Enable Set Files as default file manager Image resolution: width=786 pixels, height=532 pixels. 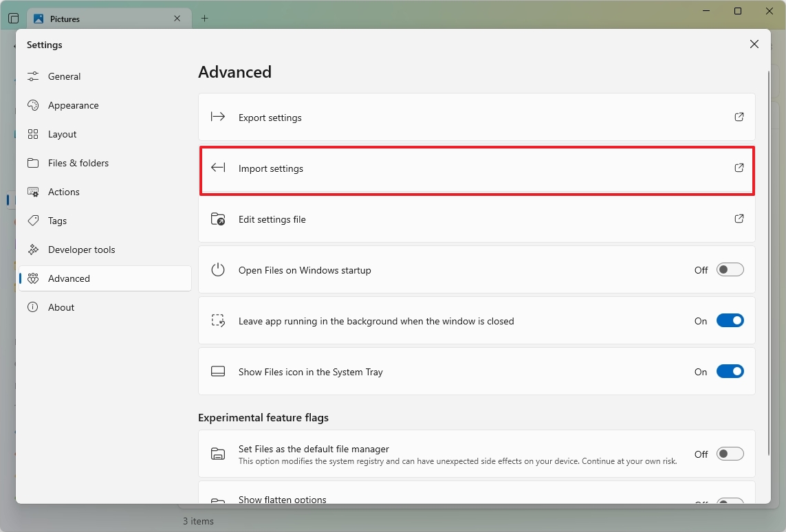tap(730, 454)
